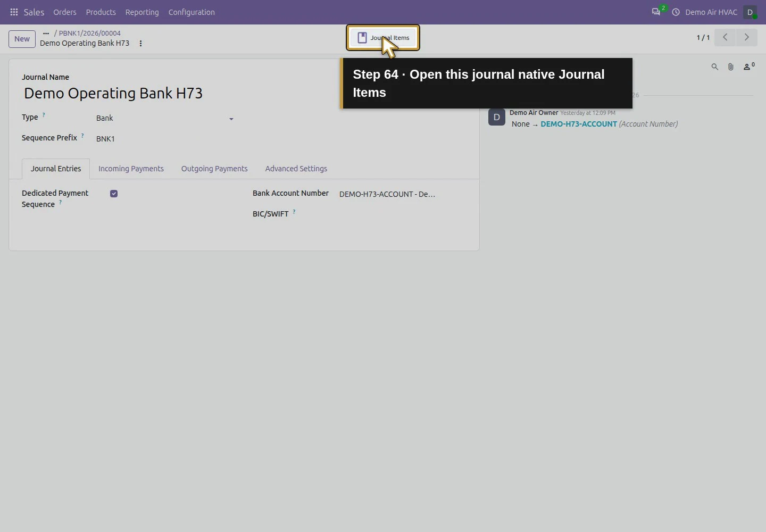
Task: Search messages with the chatter magnifier icon
Action: [714, 67]
